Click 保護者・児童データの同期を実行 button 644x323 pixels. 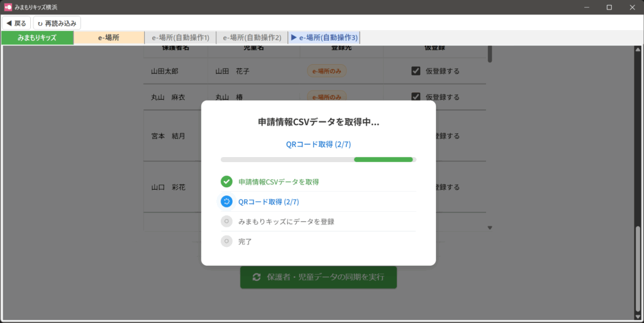coord(318,277)
